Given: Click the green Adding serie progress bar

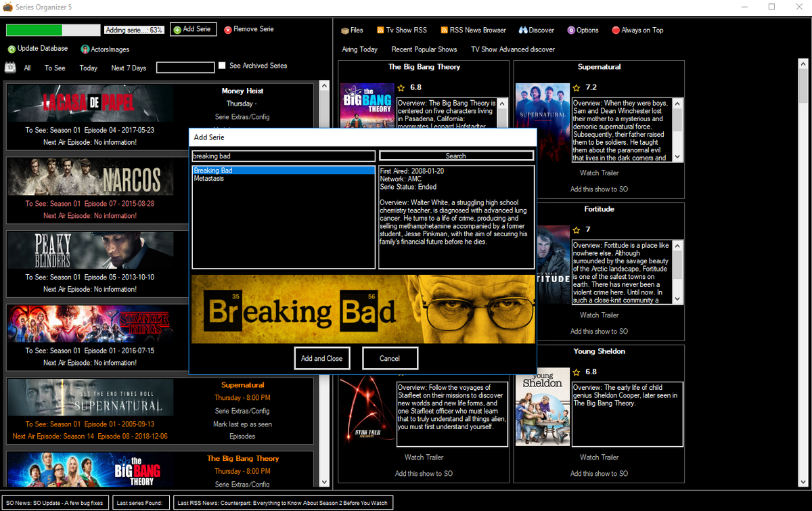Looking at the screenshot, I should tap(53, 30).
